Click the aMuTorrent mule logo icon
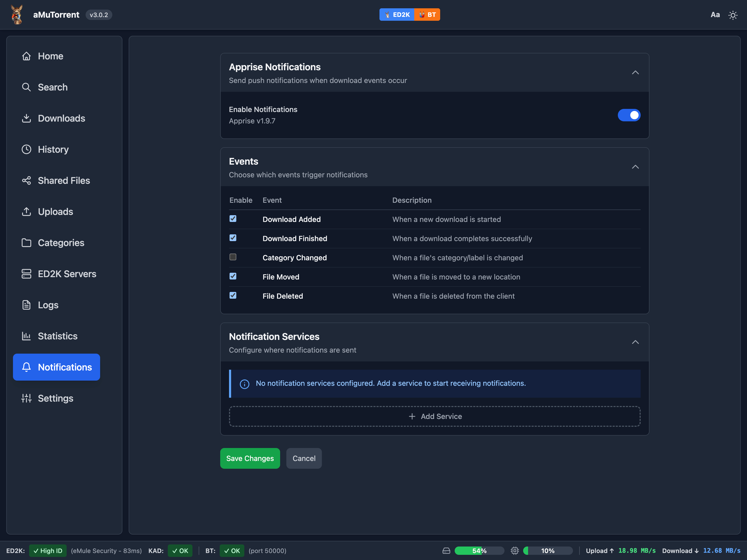The width and height of the screenshot is (747, 560). [17, 15]
